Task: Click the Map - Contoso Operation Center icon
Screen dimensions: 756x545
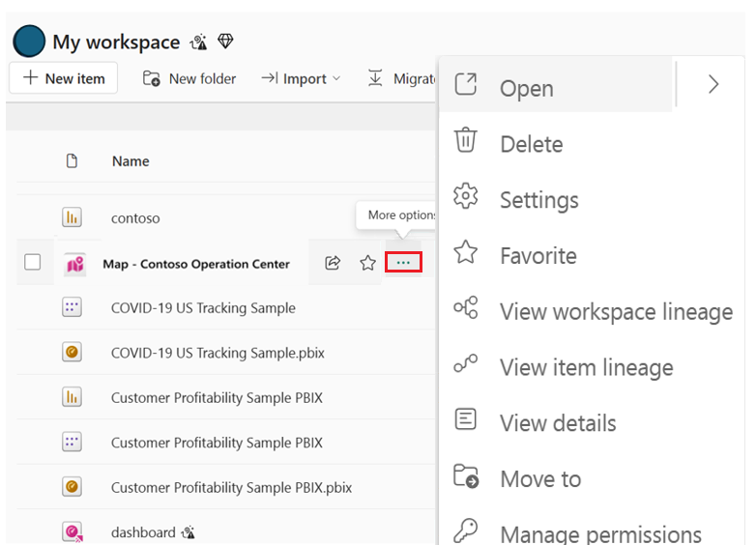Action: click(x=74, y=264)
